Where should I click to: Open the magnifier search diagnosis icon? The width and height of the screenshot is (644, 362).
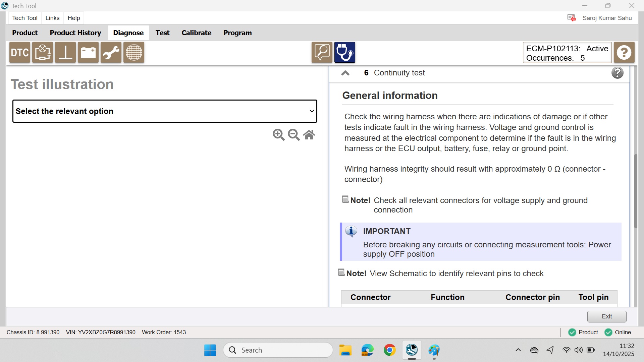[x=322, y=53]
